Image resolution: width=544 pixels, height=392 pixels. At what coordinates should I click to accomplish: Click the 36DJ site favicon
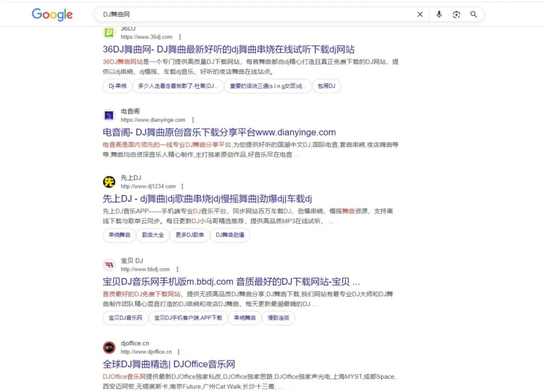pos(109,33)
